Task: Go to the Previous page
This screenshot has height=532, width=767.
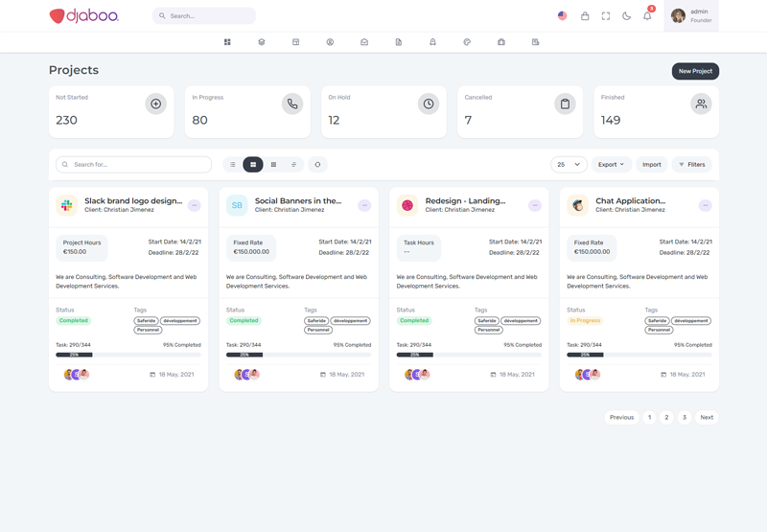Action: pyautogui.click(x=621, y=418)
